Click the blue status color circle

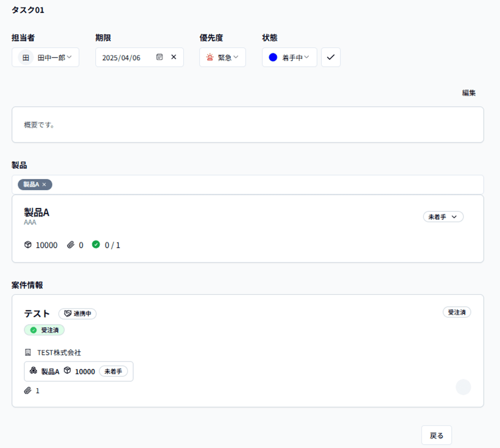point(273,57)
